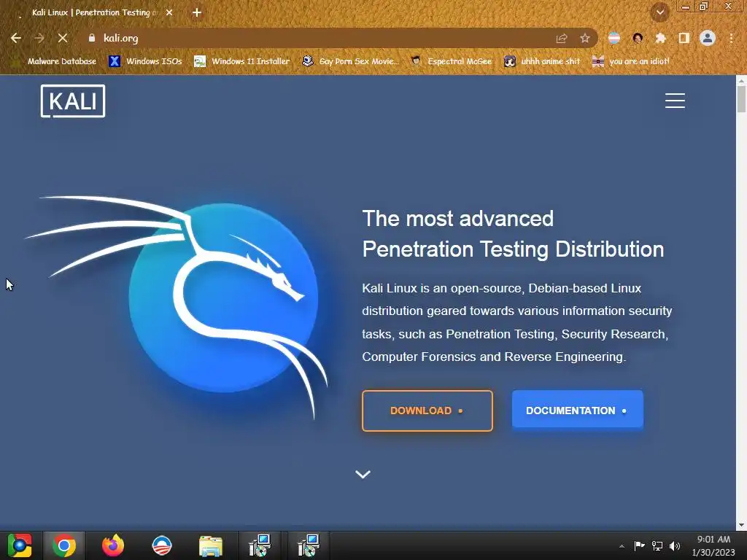Show hidden tray icons arrow
The width and height of the screenshot is (747, 560).
pos(622,546)
